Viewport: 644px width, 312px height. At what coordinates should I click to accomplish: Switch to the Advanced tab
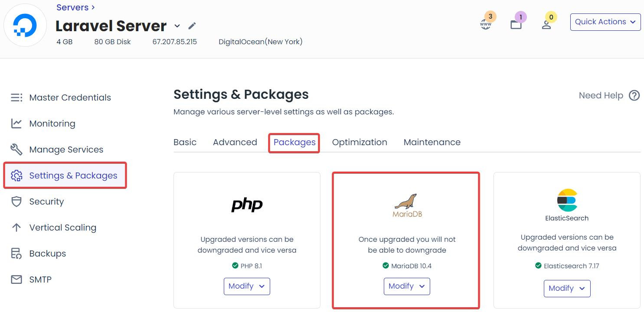[235, 142]
